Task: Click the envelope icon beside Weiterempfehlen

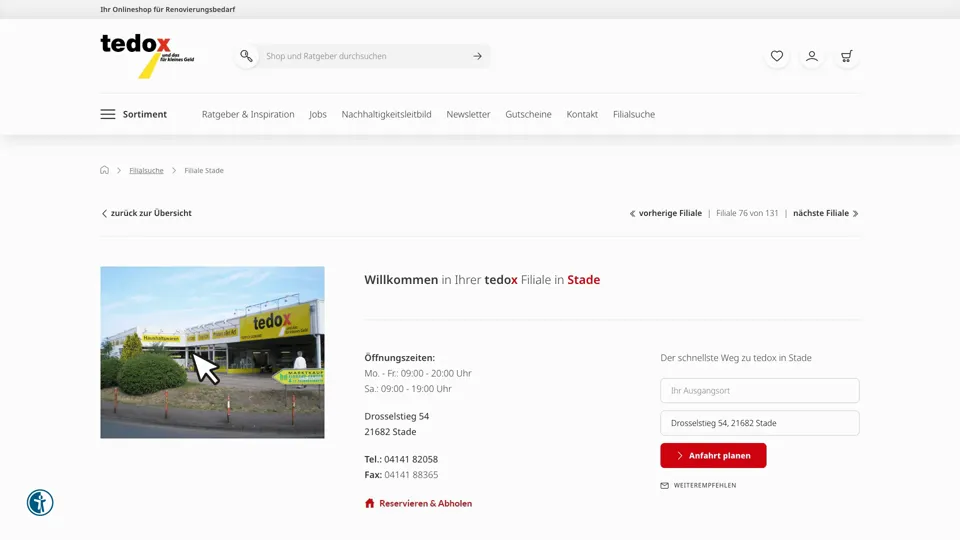Action: tap(665, 486)
